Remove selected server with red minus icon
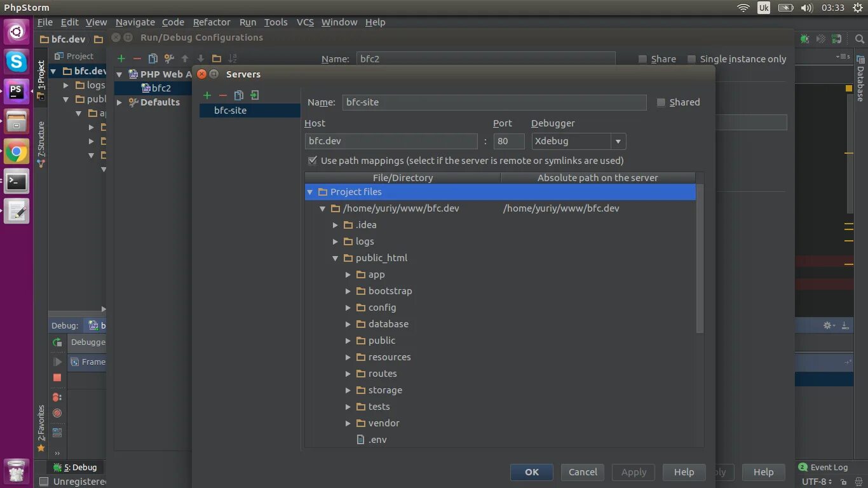Screen dimensions: 868x488 pyautogui.click(x=222, y=95)
